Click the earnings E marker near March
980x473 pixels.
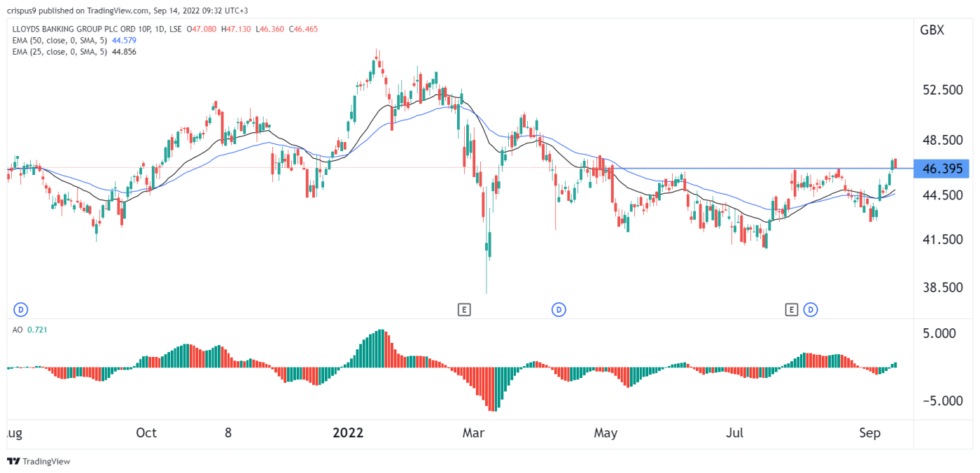[x=465, y=309]
